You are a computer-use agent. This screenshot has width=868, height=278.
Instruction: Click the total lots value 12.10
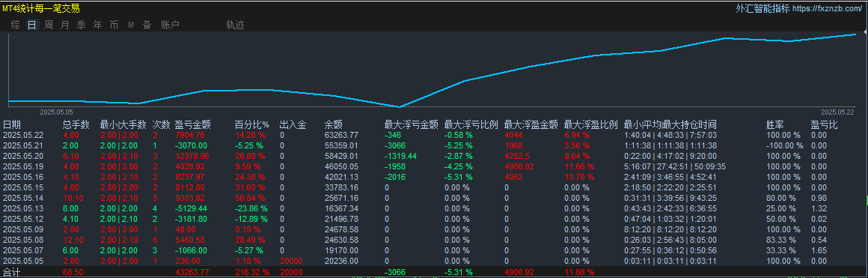(73, 241)
